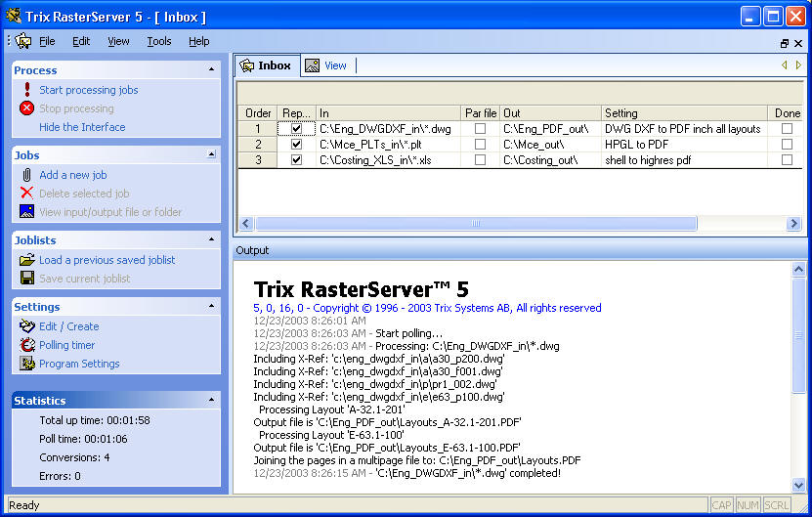Screen dimensions: 812x517
Task: Collapse the Joblists panel
Action: coord(211,239)
